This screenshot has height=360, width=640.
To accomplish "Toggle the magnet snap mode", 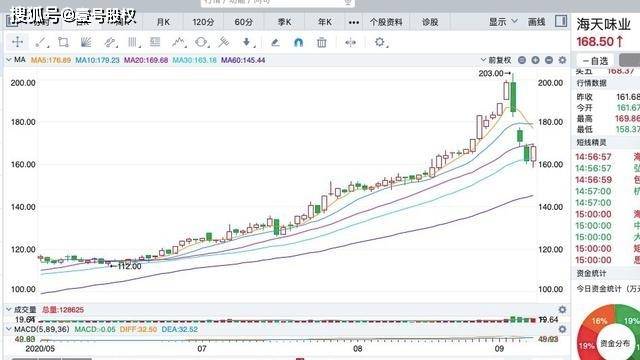I will 298,42.
